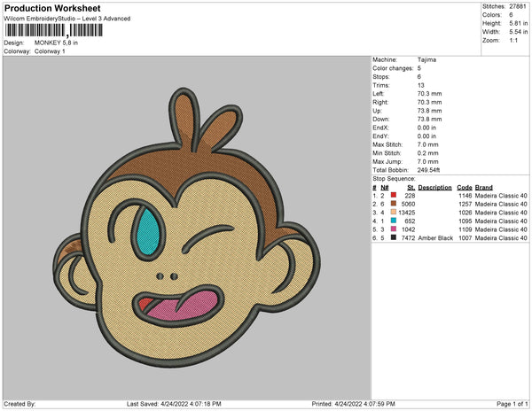Click the beige thread swatch, code 1026

tap(394, 212)
